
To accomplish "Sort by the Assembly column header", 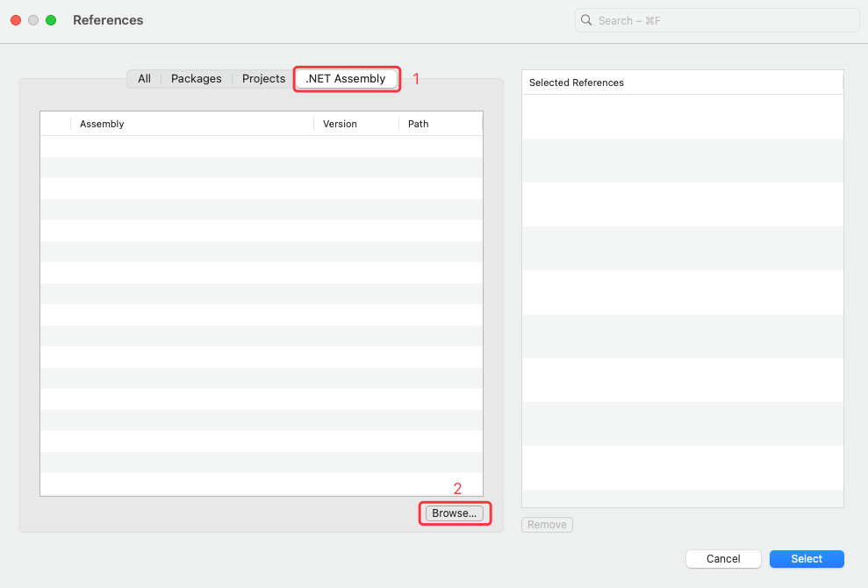I will pos(191,124).
